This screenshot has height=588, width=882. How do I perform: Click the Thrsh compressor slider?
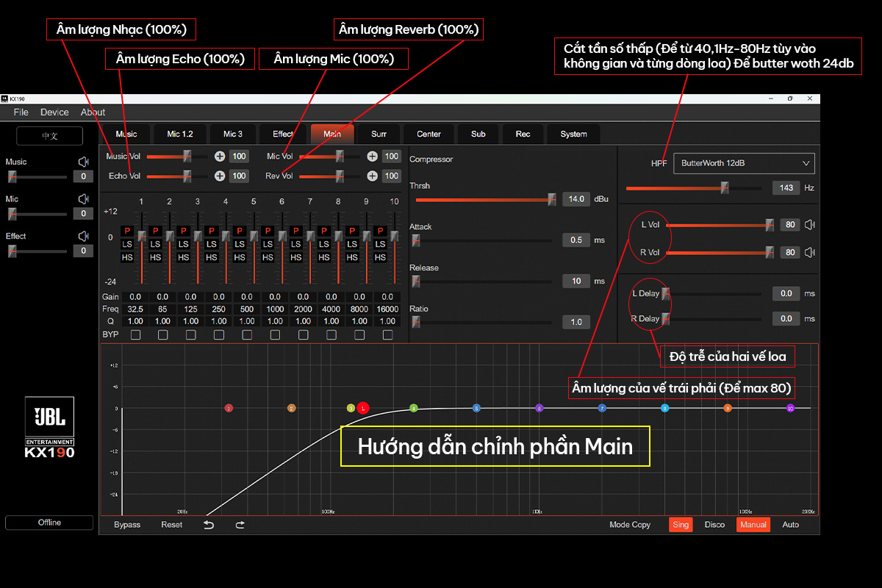[484, 199]
